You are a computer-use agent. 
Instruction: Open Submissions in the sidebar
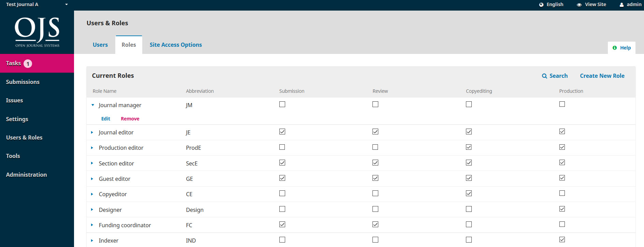pyautogui.click(x=23, y=82)
